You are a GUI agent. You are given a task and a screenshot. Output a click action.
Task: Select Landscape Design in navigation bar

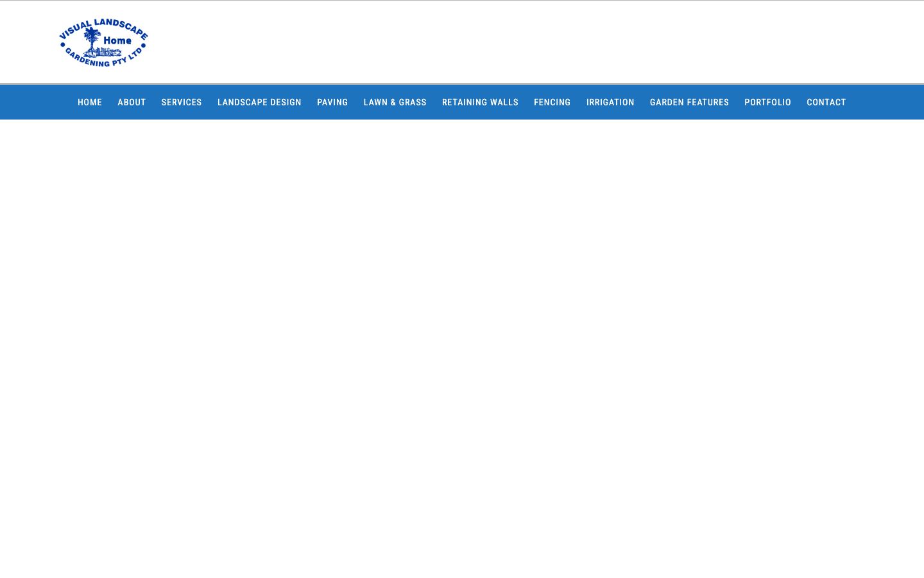pos(259,102)
